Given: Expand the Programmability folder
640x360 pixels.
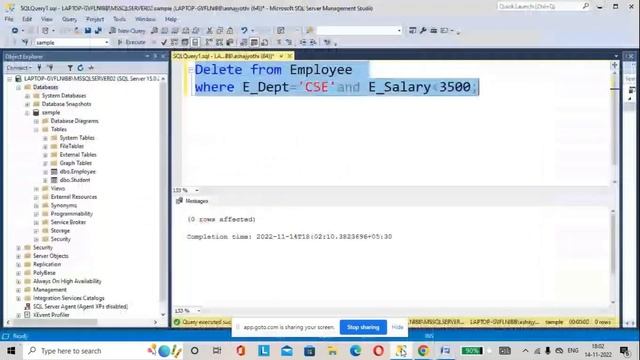Looking at the screenshot, I should click(x=36, y=214).
